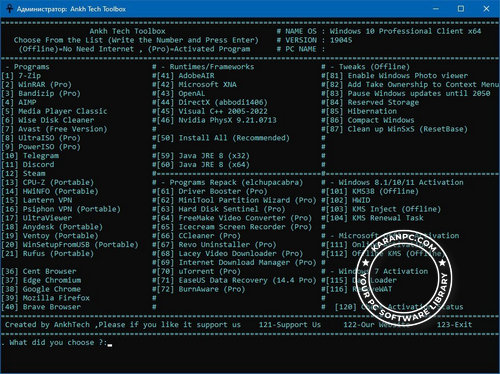Click '[44] DirectX (abbodi1406)' line
The image size is (500, 374).
pyautogui.click(x=212, y=102)
